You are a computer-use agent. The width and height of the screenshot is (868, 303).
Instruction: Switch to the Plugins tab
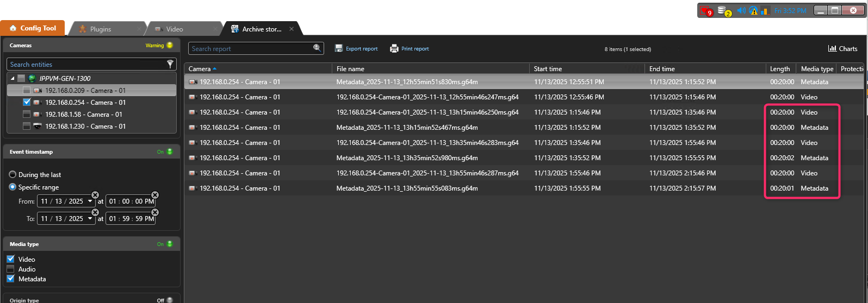tap(100, 29)
